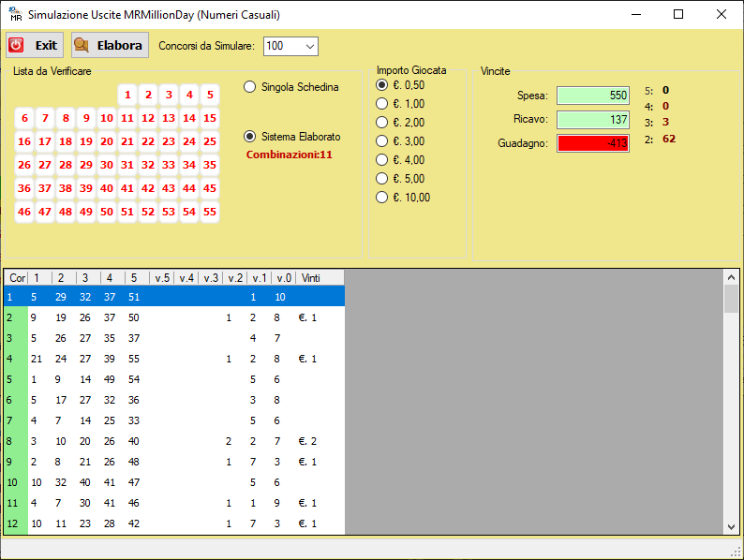Toggle number 3 in the verification grid
Image resolution: width=744 pixels, height=560 pixels.
pyautogui.click(x=169, y=95)
